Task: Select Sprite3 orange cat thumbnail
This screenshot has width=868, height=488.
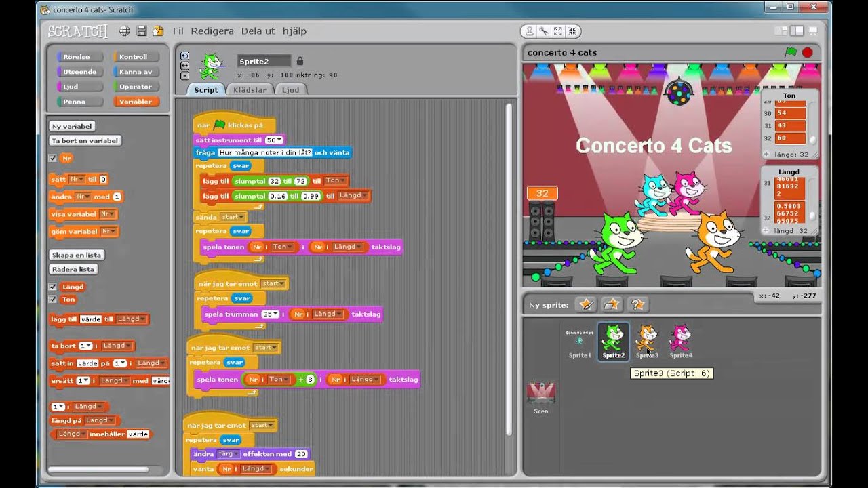Action: [647, 341]
